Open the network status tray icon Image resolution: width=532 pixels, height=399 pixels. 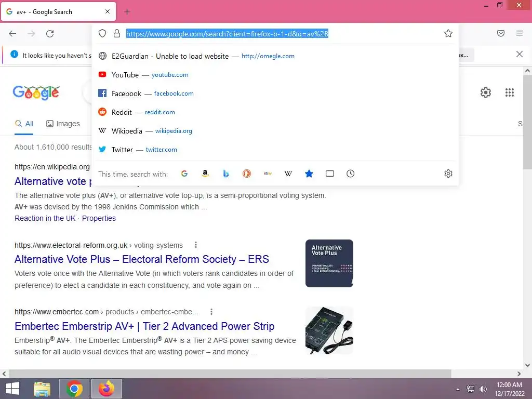click(x=471, y=389)
